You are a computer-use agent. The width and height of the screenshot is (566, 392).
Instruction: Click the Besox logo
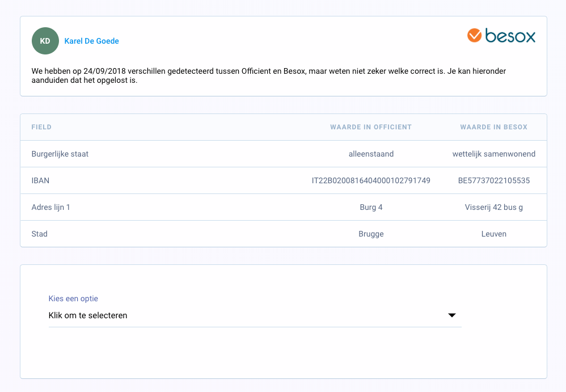(x=501, y=36)
